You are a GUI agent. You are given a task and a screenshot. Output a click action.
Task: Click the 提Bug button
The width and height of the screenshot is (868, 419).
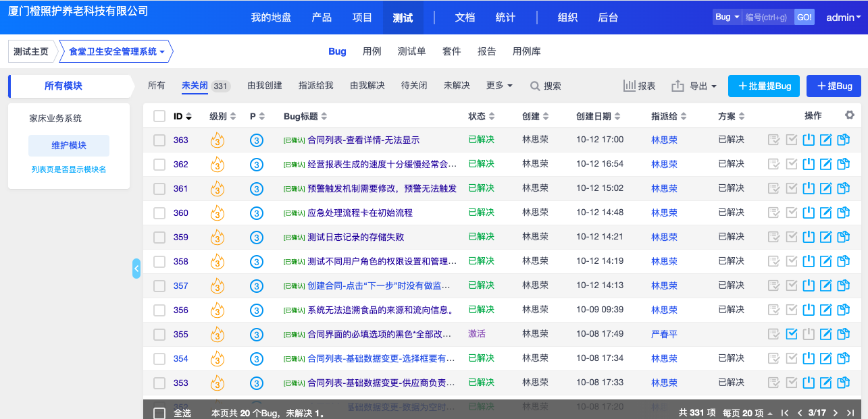(834, 86)
